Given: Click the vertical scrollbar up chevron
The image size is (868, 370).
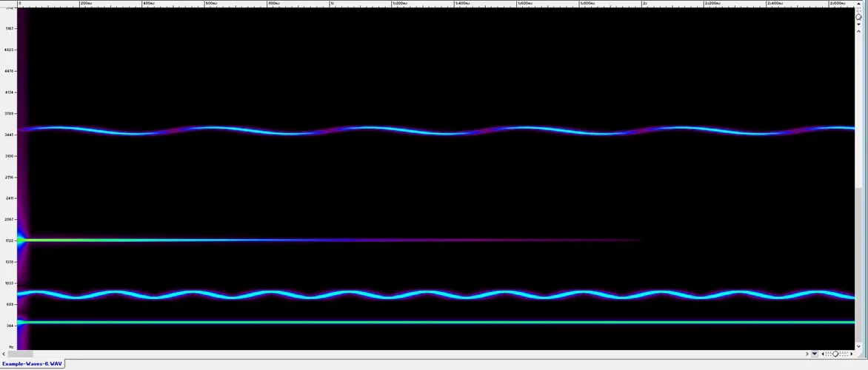Looking at the screenshot, I should pos(858,32).
